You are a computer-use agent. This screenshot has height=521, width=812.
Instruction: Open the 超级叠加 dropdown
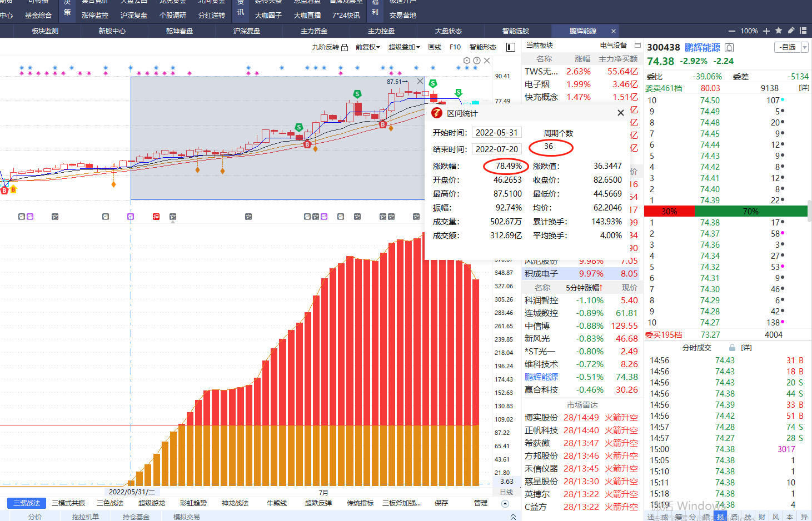click(x=404, y=47)
